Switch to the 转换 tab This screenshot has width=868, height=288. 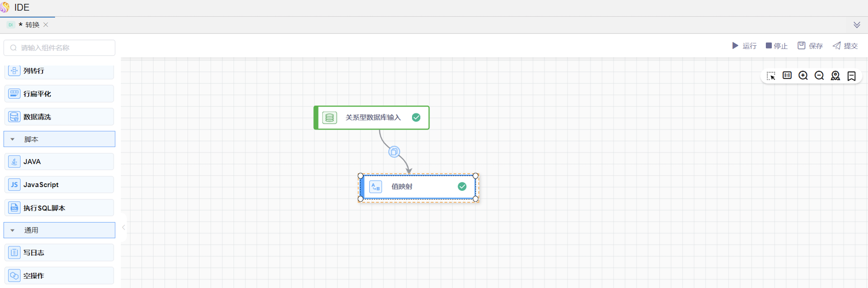pos(32,25)
